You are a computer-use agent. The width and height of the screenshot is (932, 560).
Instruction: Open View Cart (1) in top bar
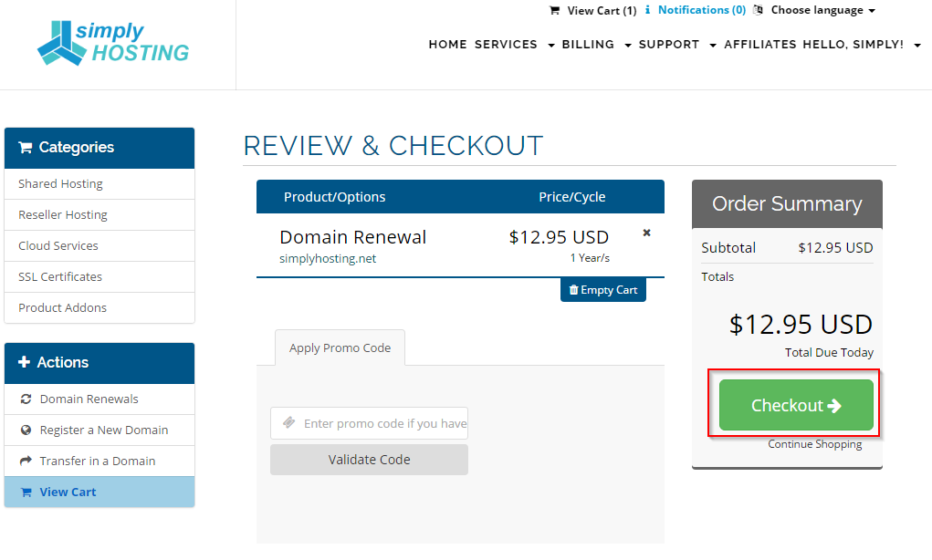(x=602, y=11)
